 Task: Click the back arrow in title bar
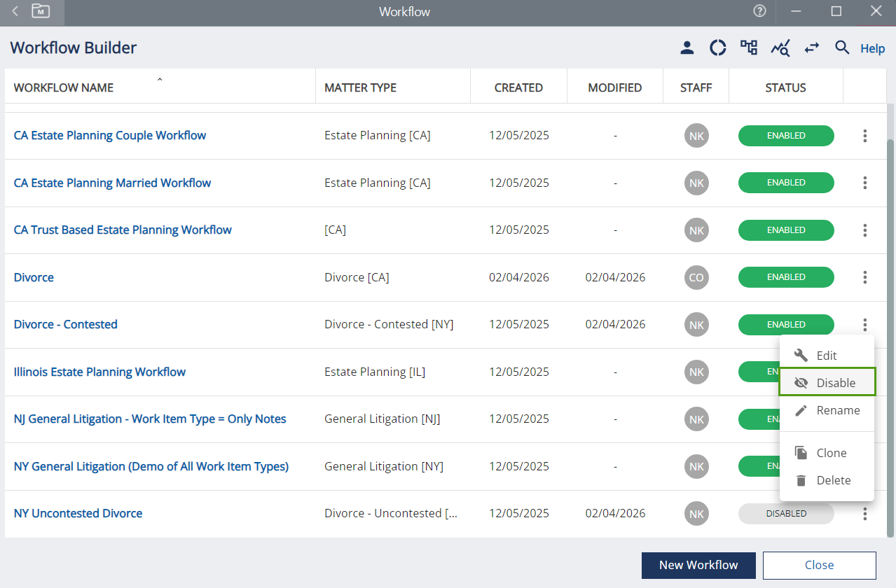pos(15,11)
